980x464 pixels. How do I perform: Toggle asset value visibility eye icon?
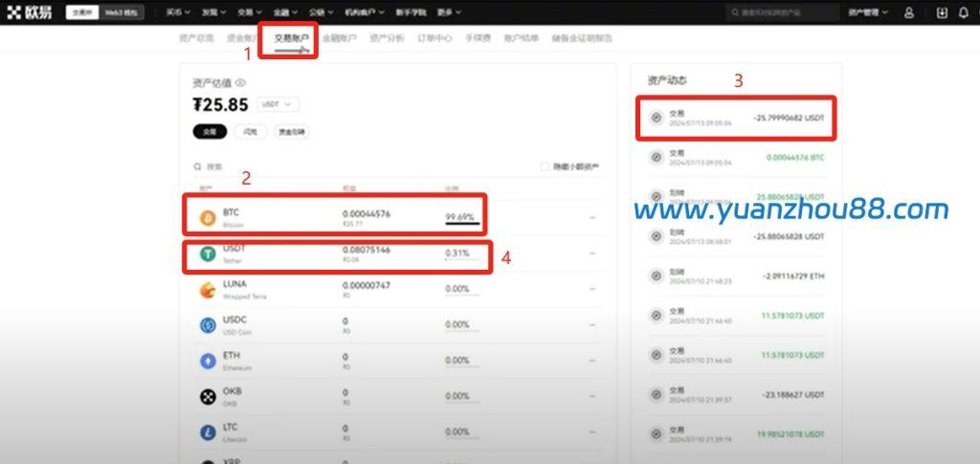tap(241, 83)
